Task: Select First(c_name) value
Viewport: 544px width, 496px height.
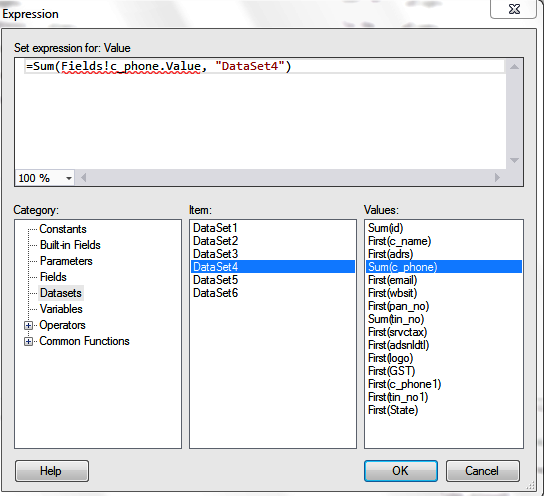Action: [444, 241]
